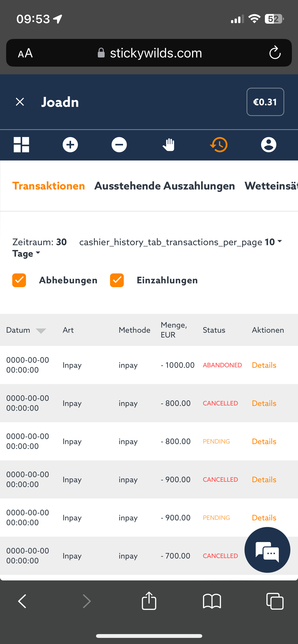
Task: Close the Joadn account panel
Action: (x=20, y=102)
